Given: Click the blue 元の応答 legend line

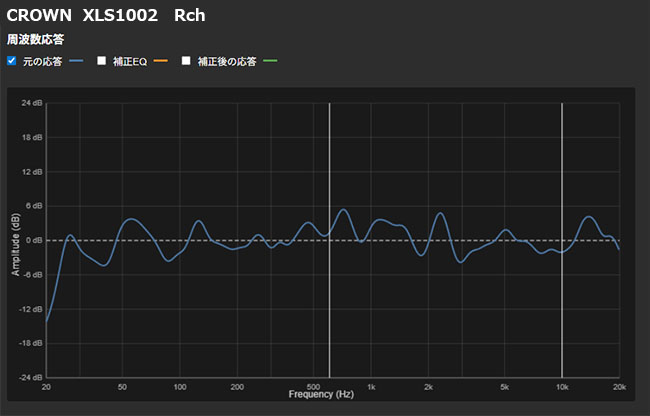Looking at the screenshot, I should point(76,61).
